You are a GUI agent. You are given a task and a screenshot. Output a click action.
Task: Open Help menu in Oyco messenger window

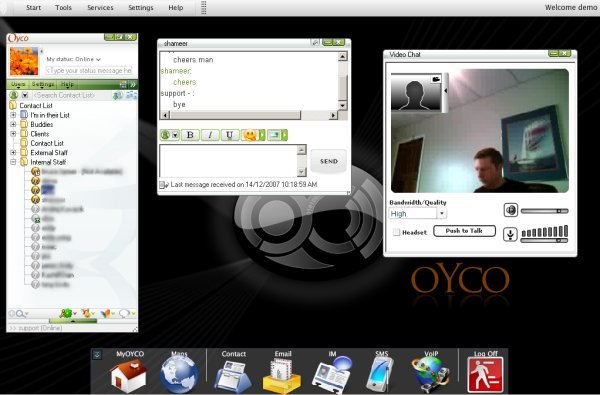click(x=67, y=84)
